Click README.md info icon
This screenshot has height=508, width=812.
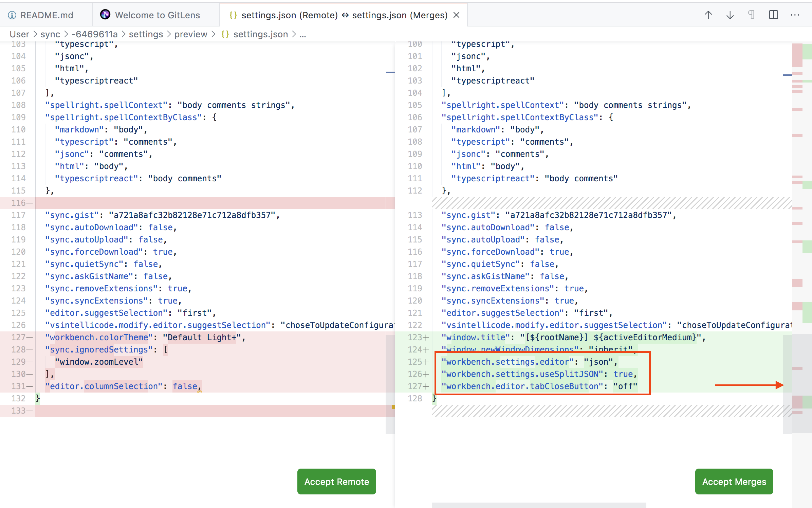(12, 15)
